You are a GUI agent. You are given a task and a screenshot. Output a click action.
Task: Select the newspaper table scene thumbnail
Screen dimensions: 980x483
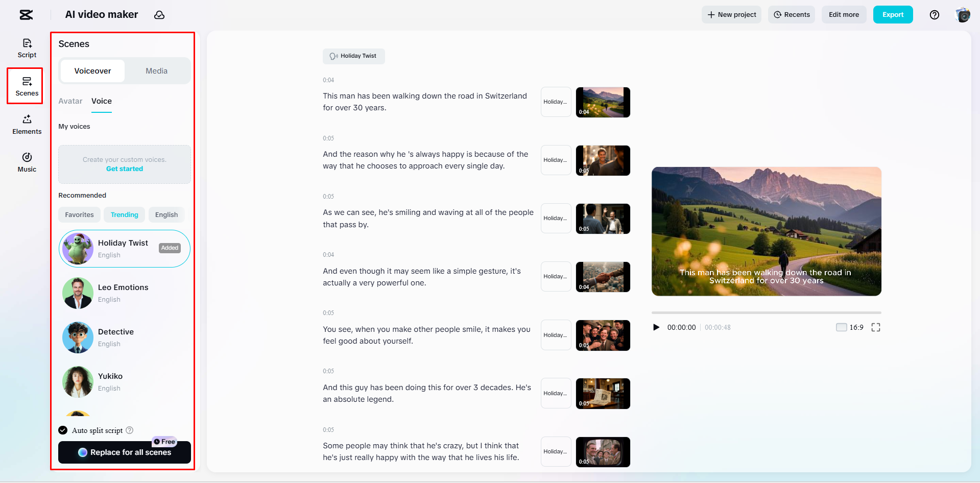pyautogui.click(x=603, y=393)
